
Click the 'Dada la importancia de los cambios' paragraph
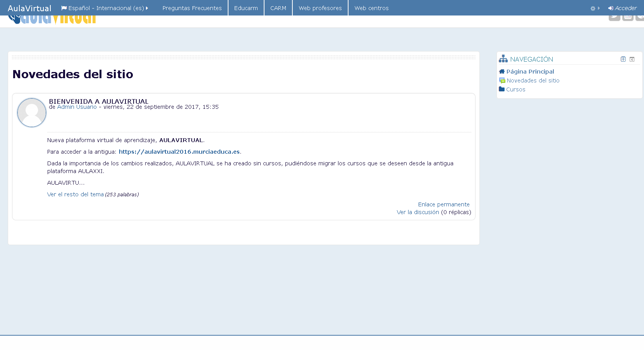point(250,167)
